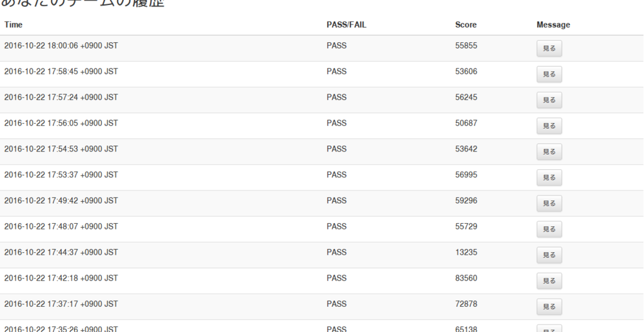The width and height of the screenshot is (644, 332).
Task: Click the score value 59296
Action: click(x=466, y=201)
